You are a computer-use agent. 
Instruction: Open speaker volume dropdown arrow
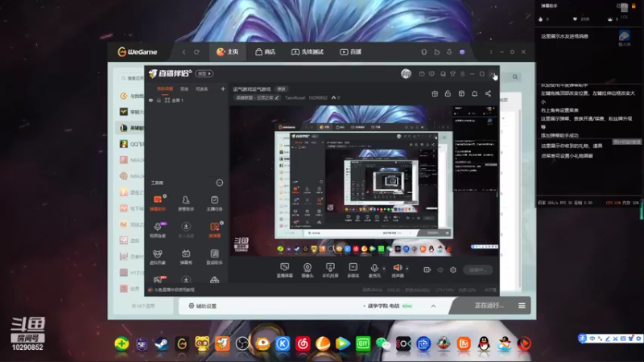point(407,269)
